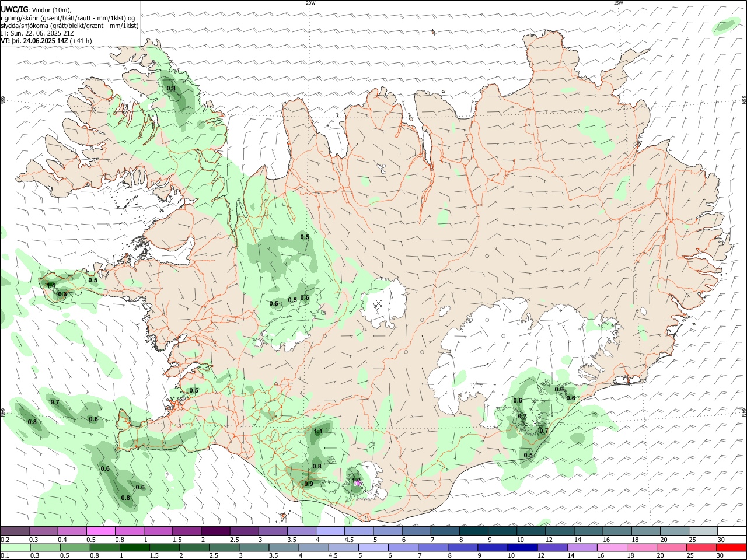747x560 pixels.
Task: Select the white 30 swatch in snow legend
Action: point(732,531)
